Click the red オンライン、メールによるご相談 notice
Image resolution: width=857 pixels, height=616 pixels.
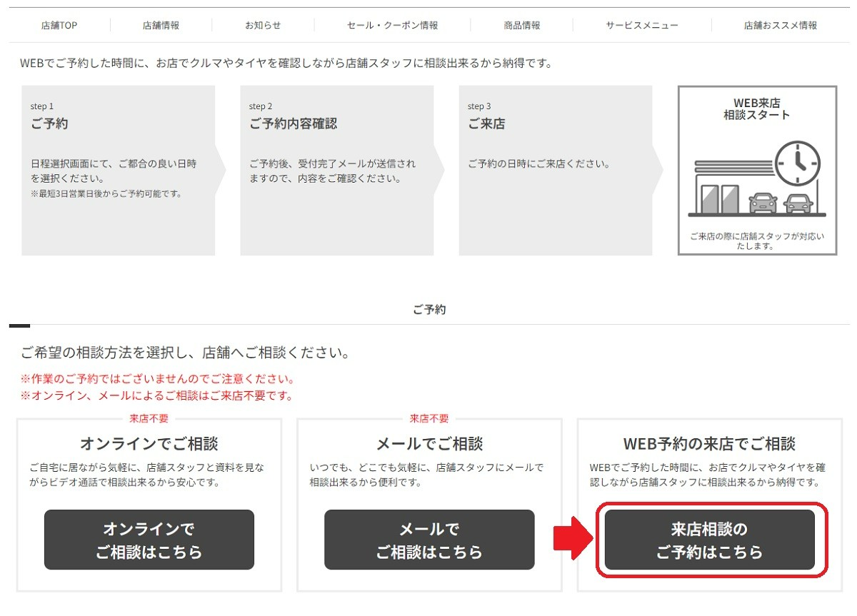(x=156, y=395)
